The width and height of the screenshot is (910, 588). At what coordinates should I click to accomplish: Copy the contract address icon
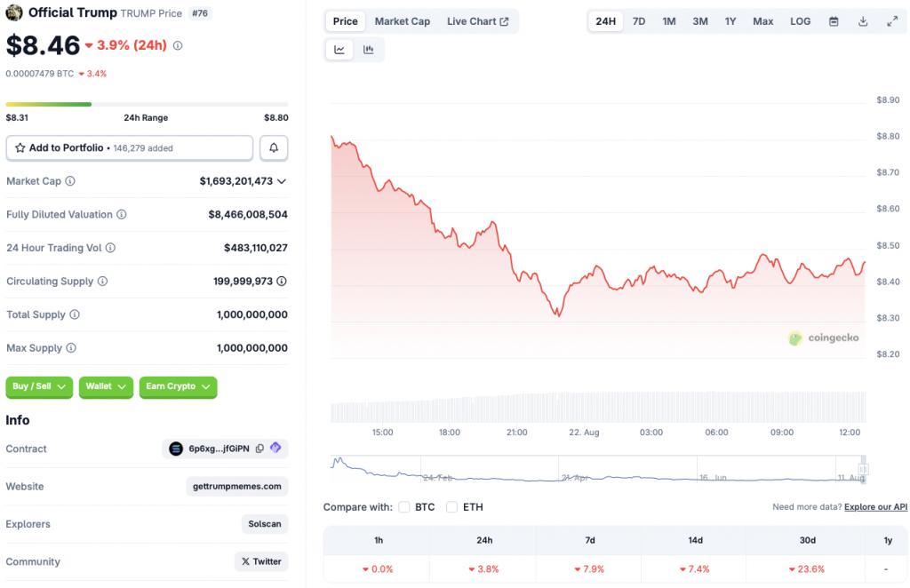[x=259, y=449]
